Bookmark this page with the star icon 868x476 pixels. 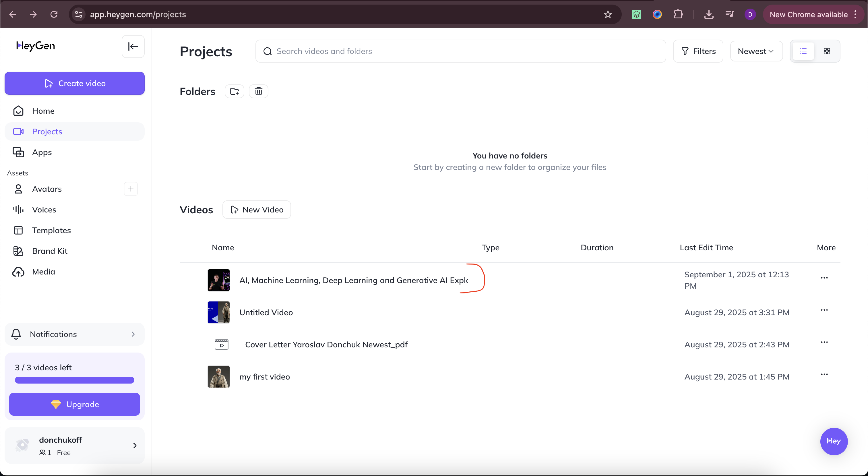point(608,14)
